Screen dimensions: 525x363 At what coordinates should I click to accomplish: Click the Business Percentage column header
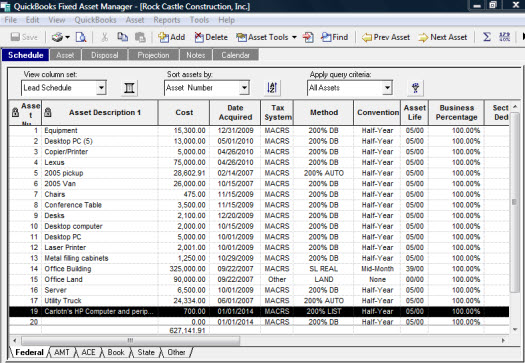click(456, 113)
